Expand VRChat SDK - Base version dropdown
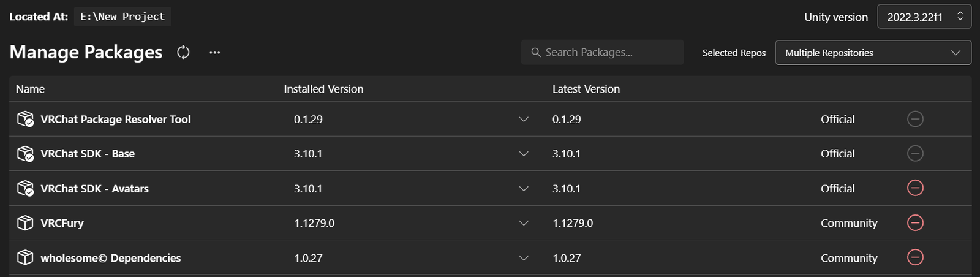The width and height of the screenshot is (980, 277). [523, 154]
